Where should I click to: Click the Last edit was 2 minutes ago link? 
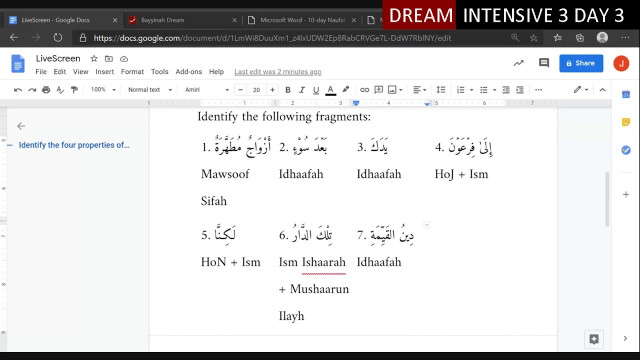278,72
